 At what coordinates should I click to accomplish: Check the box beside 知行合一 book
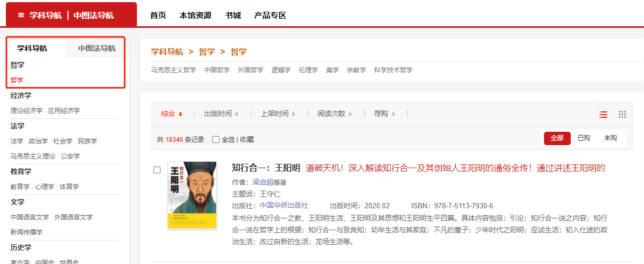click(157, 170)
